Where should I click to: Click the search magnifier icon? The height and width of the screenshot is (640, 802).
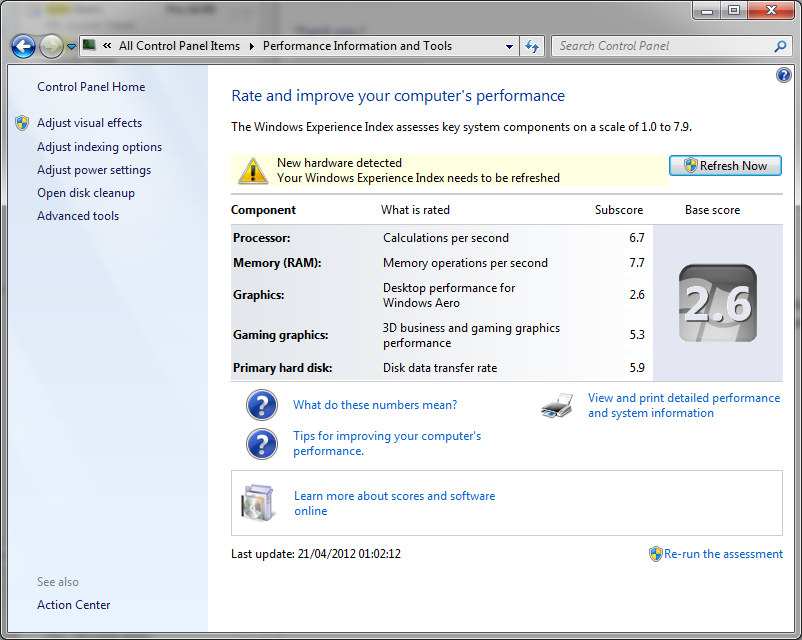click(x=780, y=46)
